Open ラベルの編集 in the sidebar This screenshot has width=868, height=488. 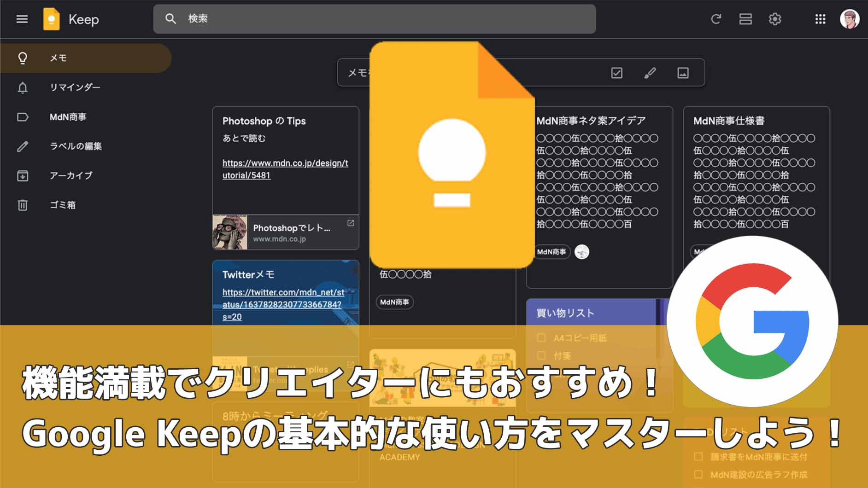[x=86, y=146]
